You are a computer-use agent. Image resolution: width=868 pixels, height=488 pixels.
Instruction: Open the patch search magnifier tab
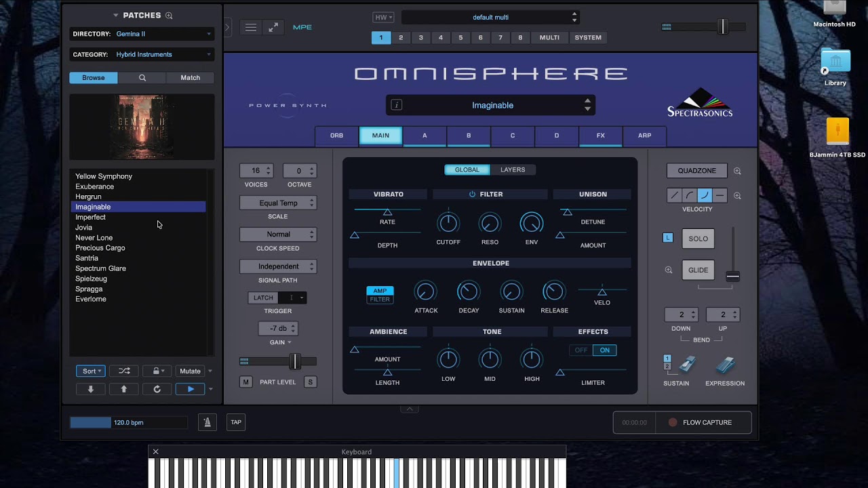point(142,78)
